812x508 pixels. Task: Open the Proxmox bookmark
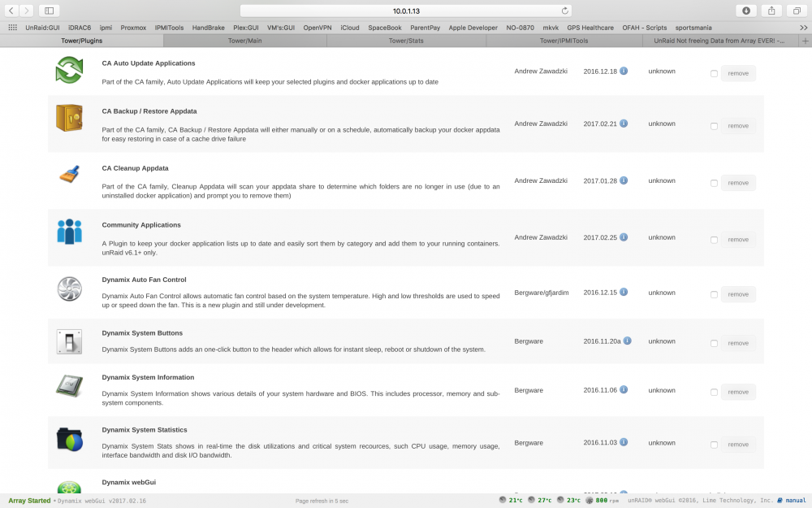(133, 28)
